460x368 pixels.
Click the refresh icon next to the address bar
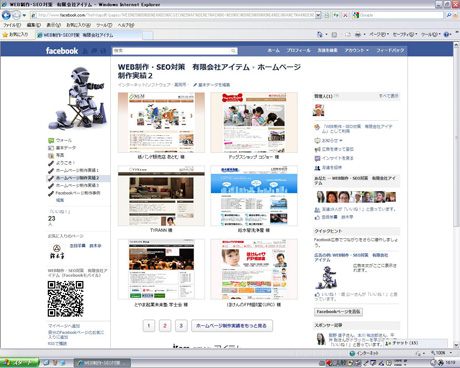[x=336, y=15]
